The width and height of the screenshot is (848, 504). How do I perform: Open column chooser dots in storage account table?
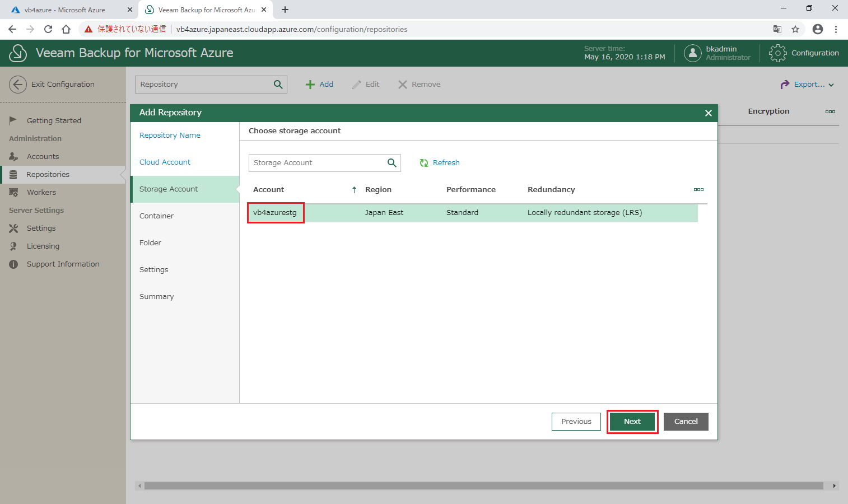tap(698, 189)
